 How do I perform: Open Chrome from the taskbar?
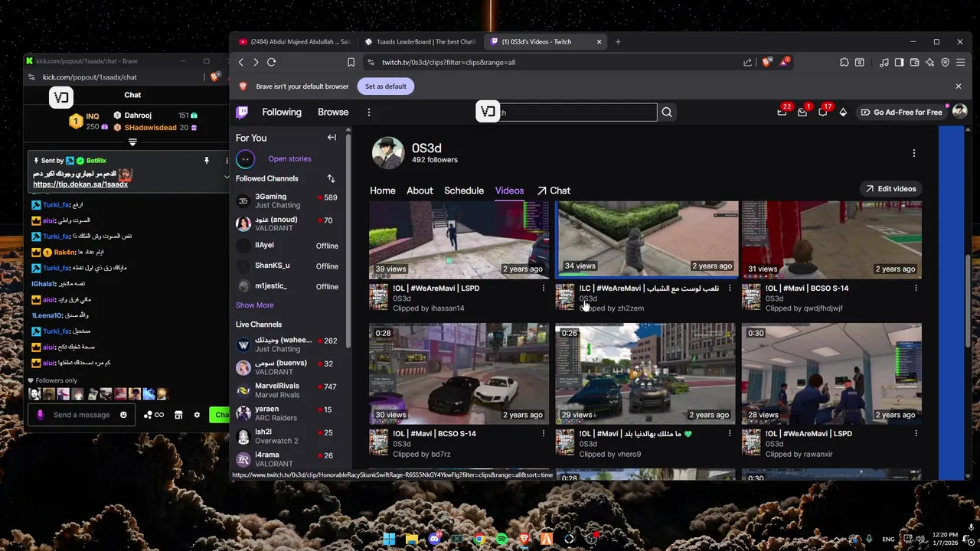point(479,539)
